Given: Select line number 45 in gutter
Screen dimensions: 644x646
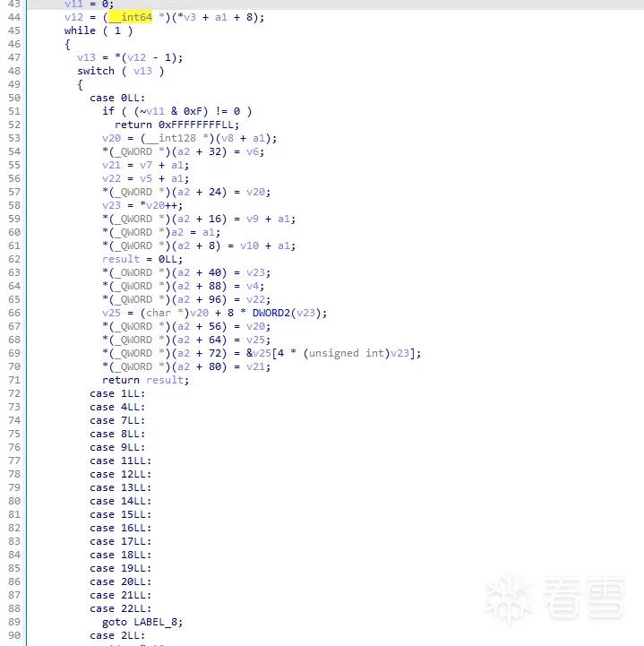Looking at the screenshot, I should click(x=14, y=30).
